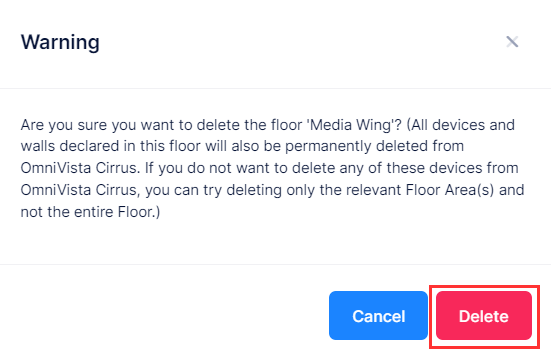Click the red Delete button
This screenshot has width=551, height=362.
[x=484, y=316]
